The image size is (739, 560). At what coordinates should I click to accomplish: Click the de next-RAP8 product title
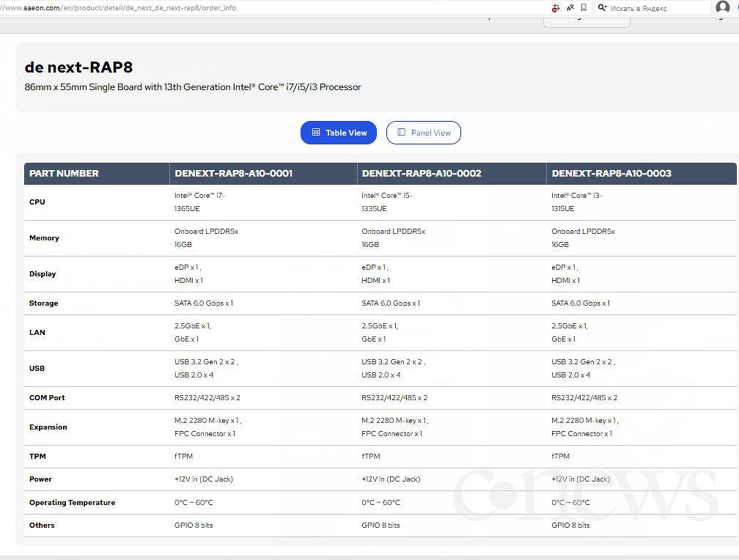click(x=78, y=67)
